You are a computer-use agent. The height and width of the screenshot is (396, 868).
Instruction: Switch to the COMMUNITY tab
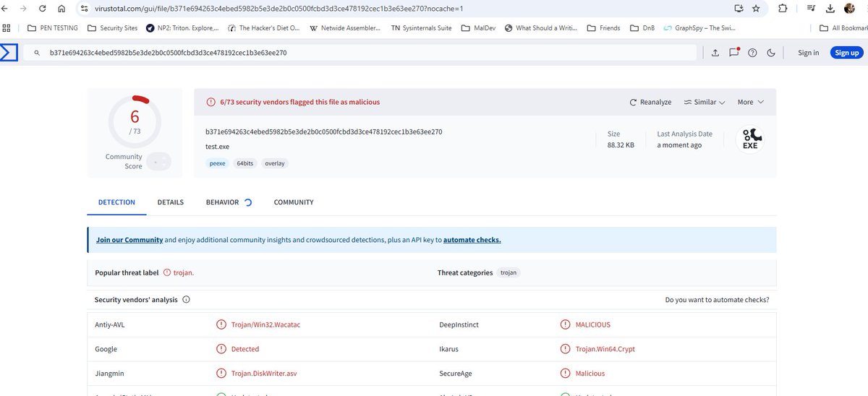(x=294, y=202)
